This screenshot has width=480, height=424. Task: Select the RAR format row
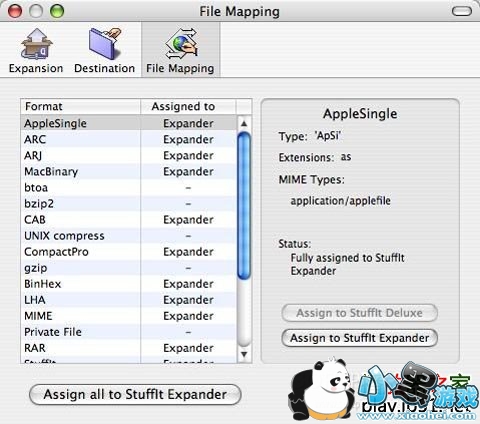click(128, 348)
